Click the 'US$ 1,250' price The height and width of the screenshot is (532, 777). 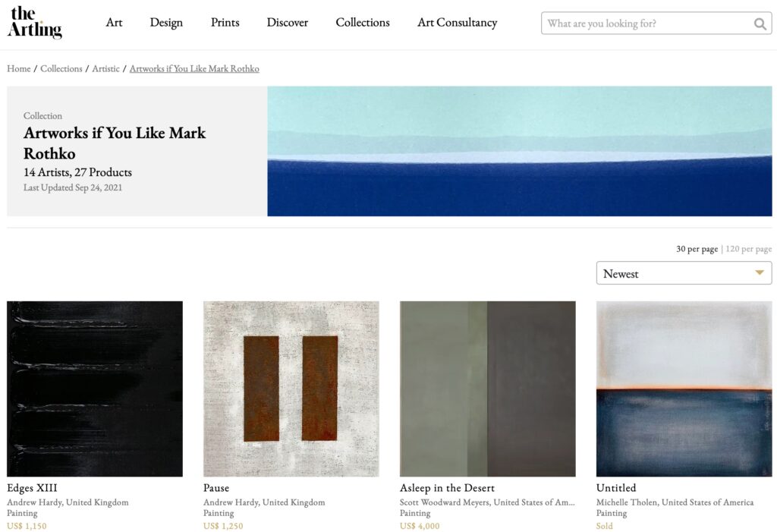223,526
